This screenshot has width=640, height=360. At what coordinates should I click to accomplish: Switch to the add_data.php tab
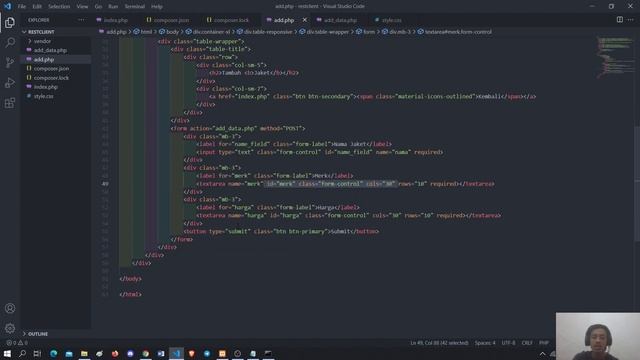pyautogui.click(x=340, y=20)
